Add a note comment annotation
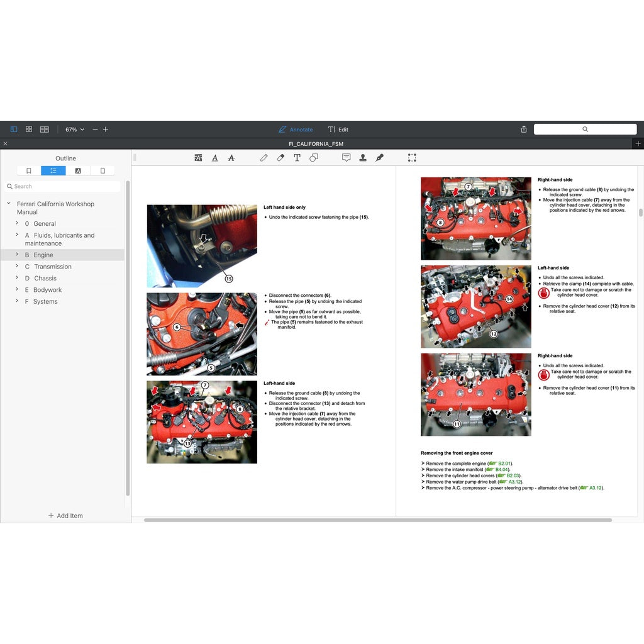This screenshot has height=644, width=644. point(347,158)
